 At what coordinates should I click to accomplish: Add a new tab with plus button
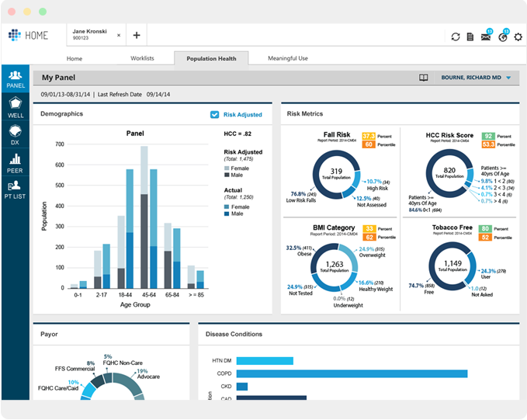click(137, 35)
